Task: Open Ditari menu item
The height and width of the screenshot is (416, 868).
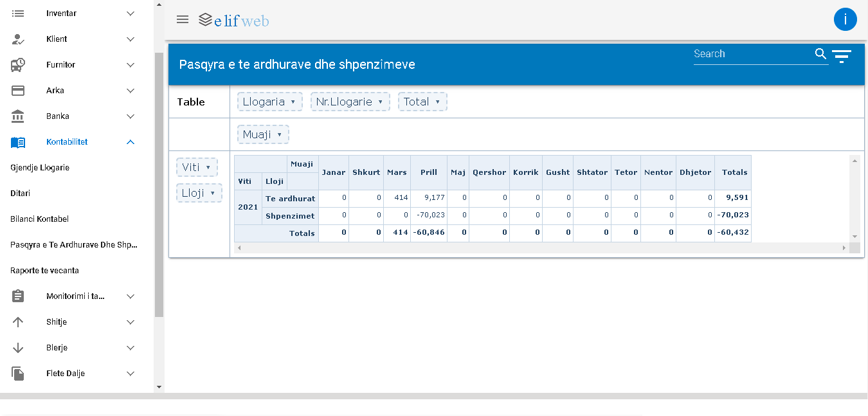Action: (x=21, y=194)
